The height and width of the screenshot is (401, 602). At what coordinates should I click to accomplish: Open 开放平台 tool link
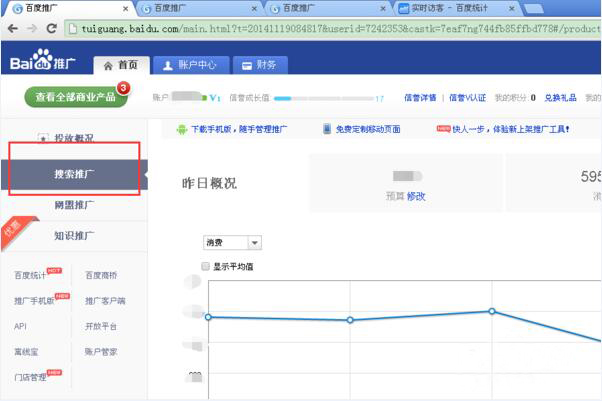pyautogui.click(x=101, y=326)
